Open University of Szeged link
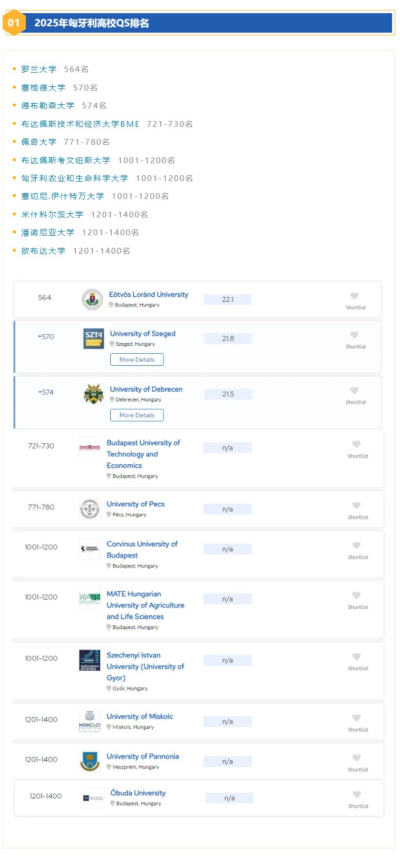Viewport: 400px width, 868px height. (x=143, y=334)
